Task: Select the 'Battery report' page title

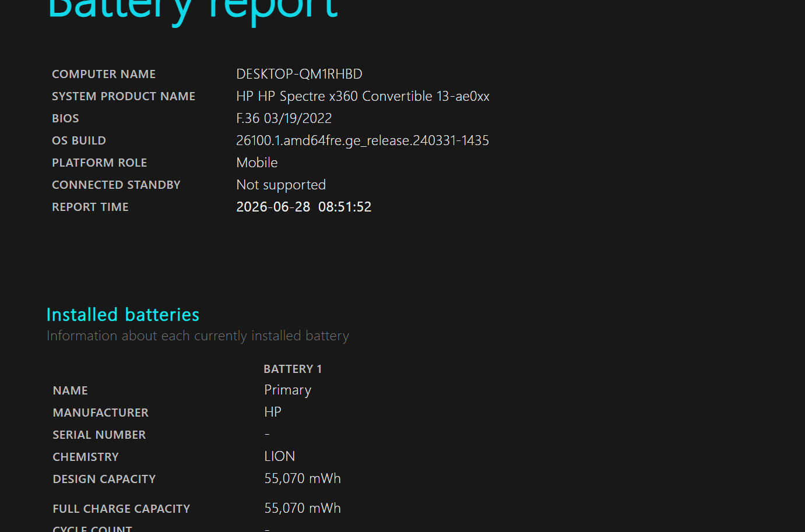Action: pos(193,10)
